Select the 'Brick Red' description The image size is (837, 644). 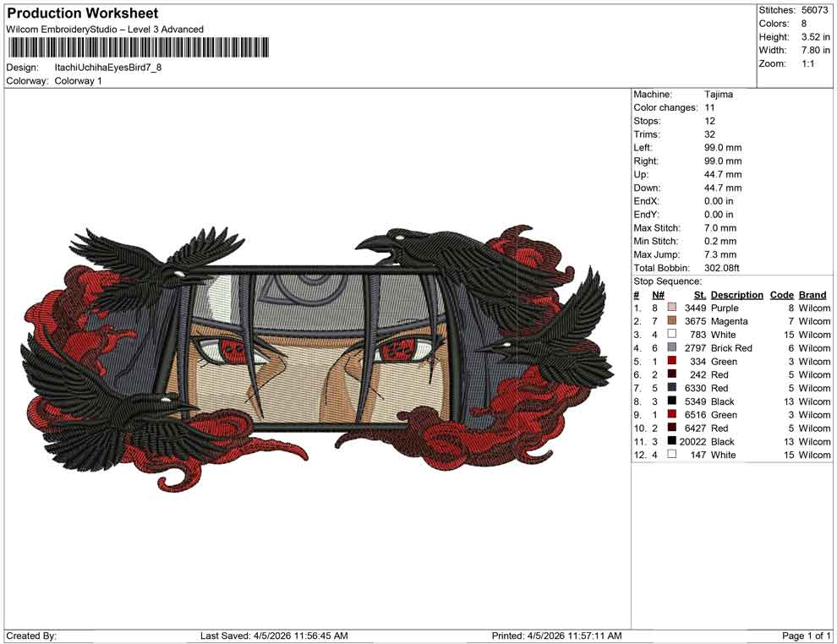pos(731,348)
